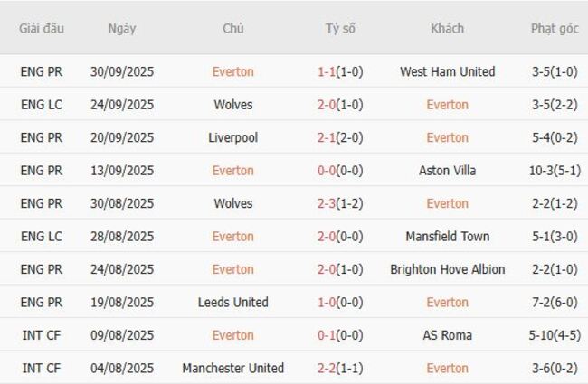Image resolution: width=588 pixels, height=384 pixels.
Task: Open the Liverpool team link
Action: 232,137
